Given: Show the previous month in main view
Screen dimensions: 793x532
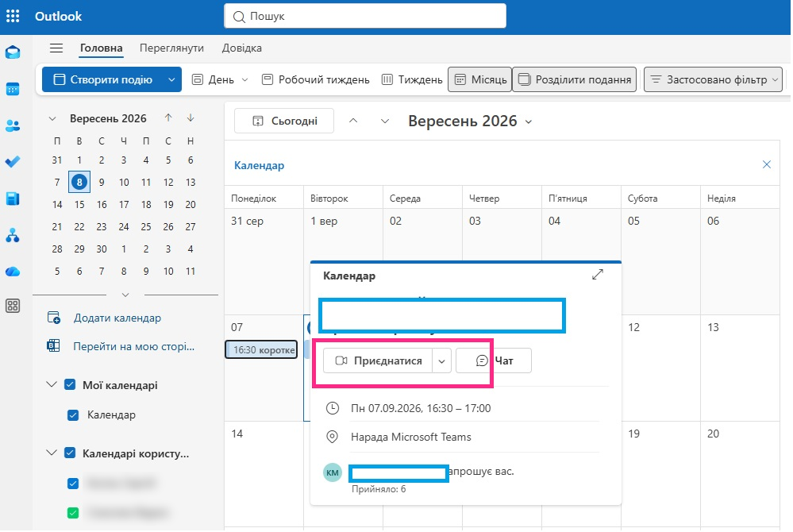Looking at the screenshot, I should [353, 121].
